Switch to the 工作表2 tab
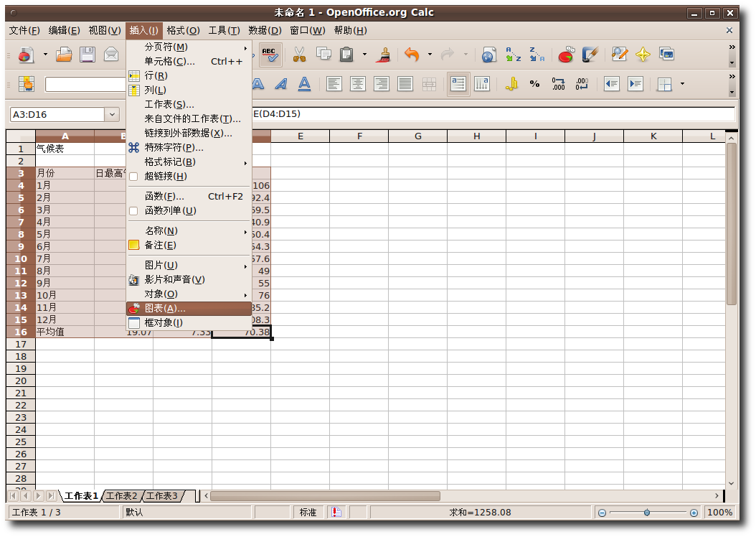756x537 pixels. point(121,496)
